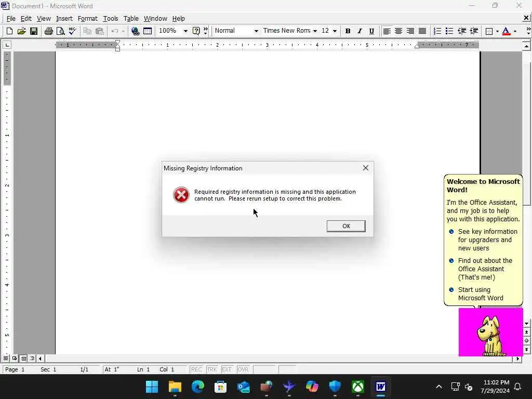Open font size 12 dropdown

pyautogui.click(x=335, y=31)
